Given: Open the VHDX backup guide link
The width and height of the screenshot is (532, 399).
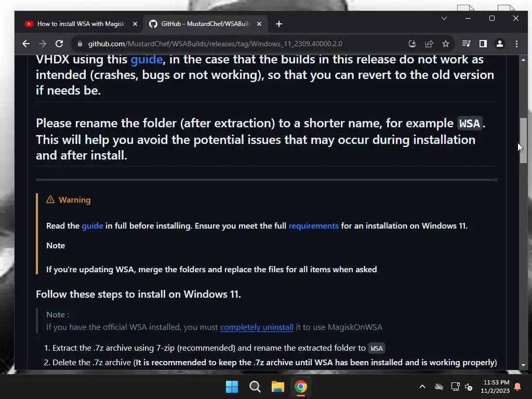Looking at the screenshot, I should pos(147,59).
